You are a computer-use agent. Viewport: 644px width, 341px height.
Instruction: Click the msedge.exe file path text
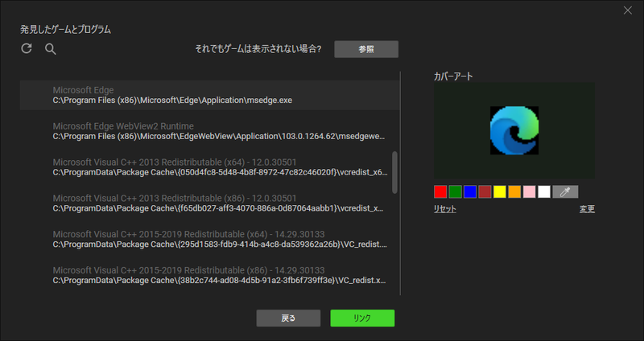pos(172,101)
